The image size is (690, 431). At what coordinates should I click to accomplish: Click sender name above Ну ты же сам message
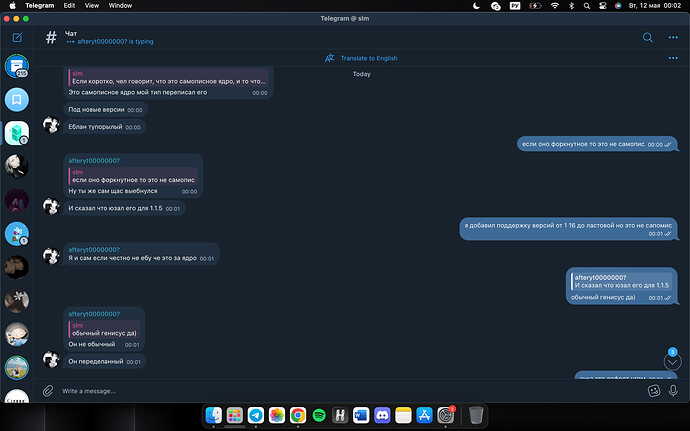pyautogui.click(x=94, y=161)
